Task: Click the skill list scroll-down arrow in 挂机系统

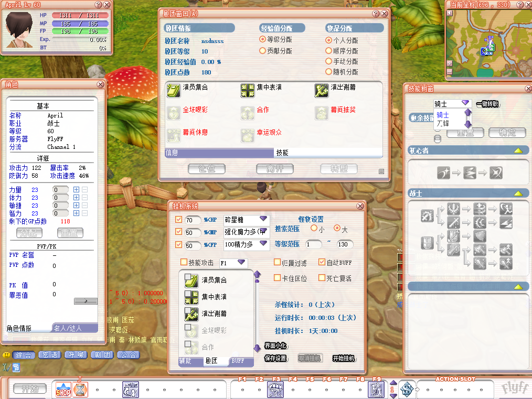Action: [257, 348]
